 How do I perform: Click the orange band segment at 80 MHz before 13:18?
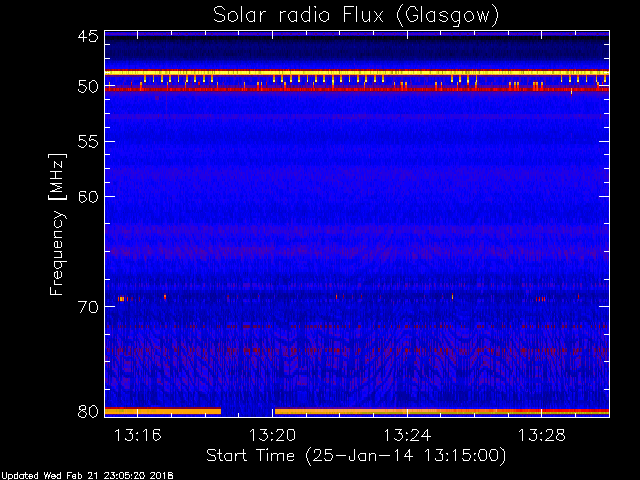point(163,411)
